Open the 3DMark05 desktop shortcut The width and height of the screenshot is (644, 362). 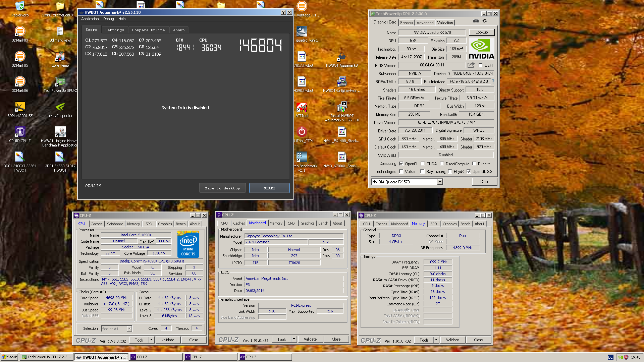(20, 59)
